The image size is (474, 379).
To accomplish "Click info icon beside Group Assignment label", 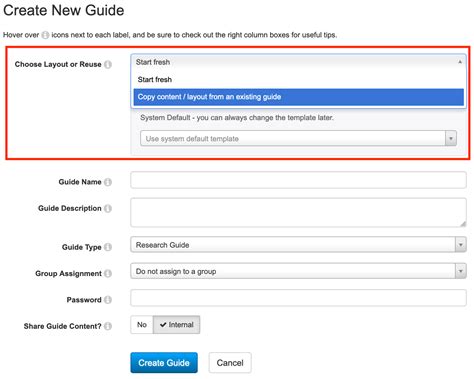I will pyautogui.click(x=108, y=273).
